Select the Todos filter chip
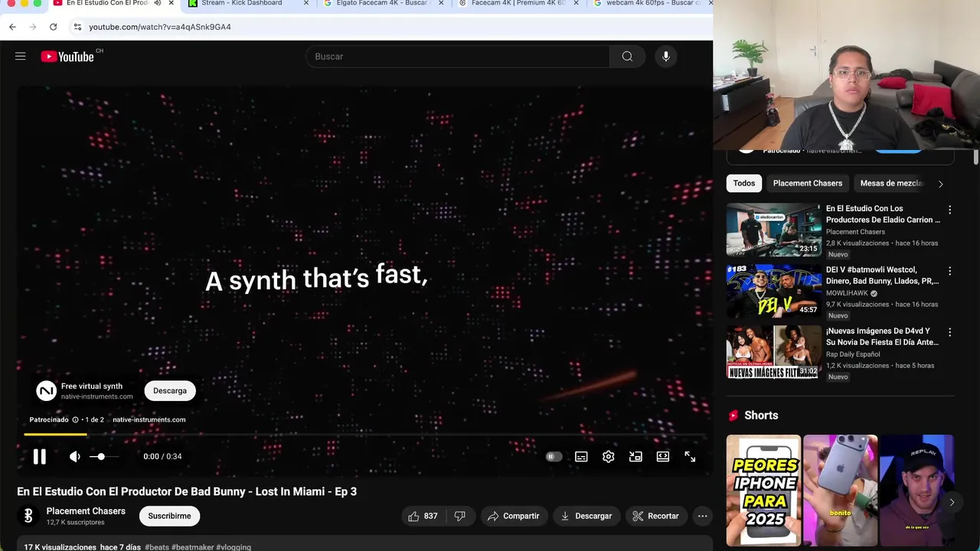 pos(744,183)
